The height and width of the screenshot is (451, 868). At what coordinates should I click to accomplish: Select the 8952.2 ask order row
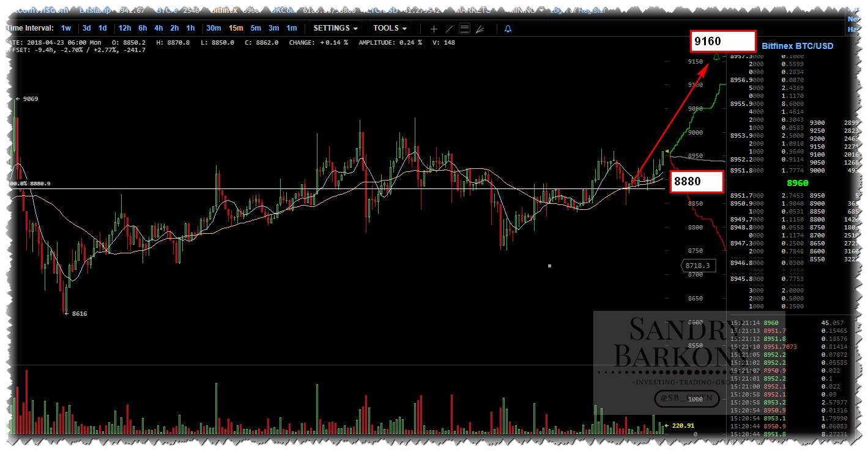(767, 160)
